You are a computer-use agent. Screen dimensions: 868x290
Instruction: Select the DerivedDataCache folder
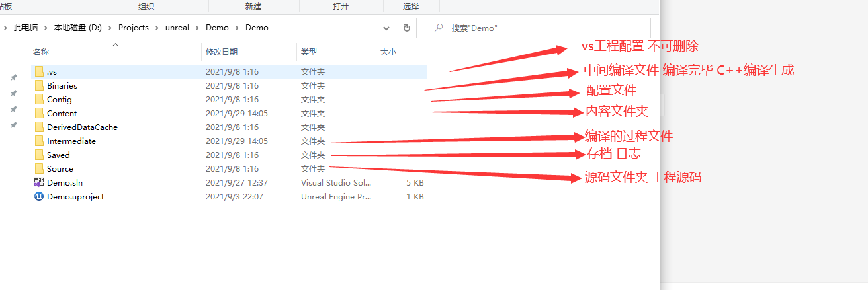point(82,127)
